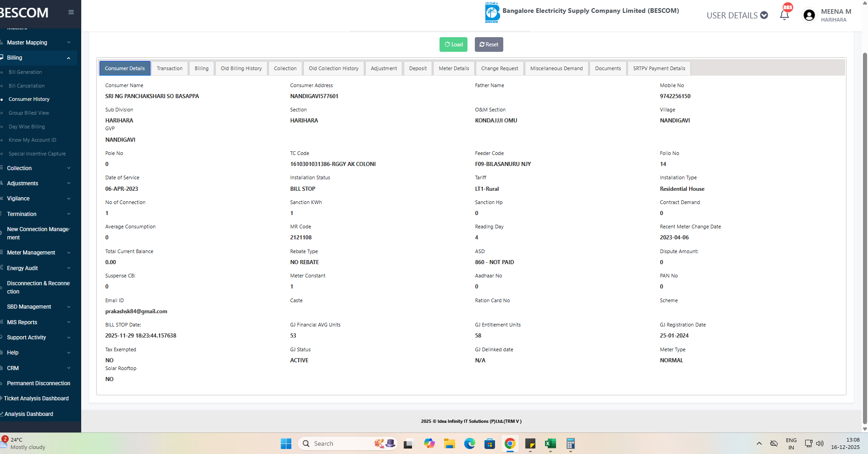868x454 pixels.
Task: Expand Help sidebar menu
Action: point(38,353)
